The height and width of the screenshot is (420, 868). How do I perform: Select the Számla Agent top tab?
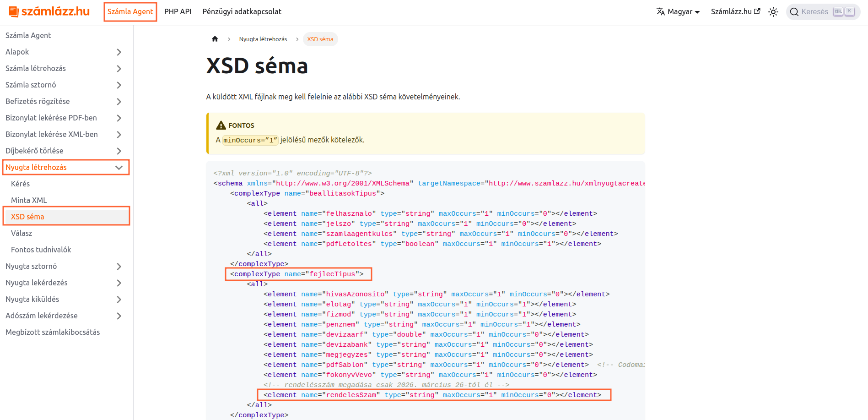tap(130, 12)
